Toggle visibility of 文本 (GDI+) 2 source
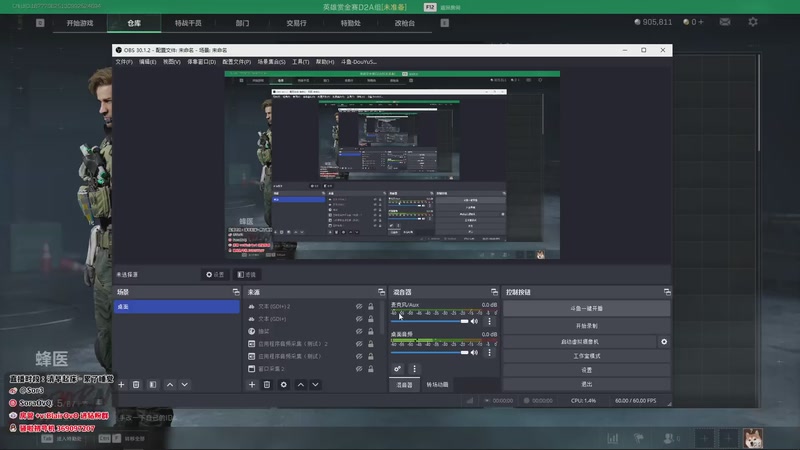 [359, 307]
